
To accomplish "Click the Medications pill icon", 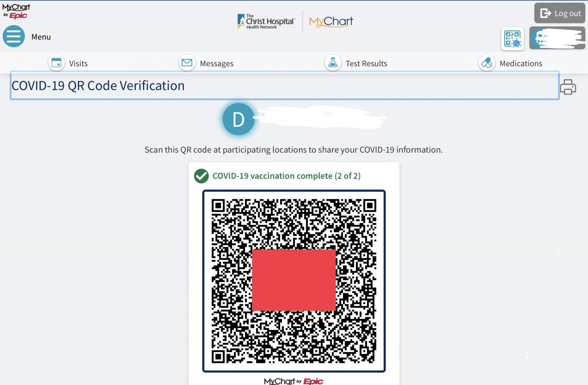I will click(487, 63).
